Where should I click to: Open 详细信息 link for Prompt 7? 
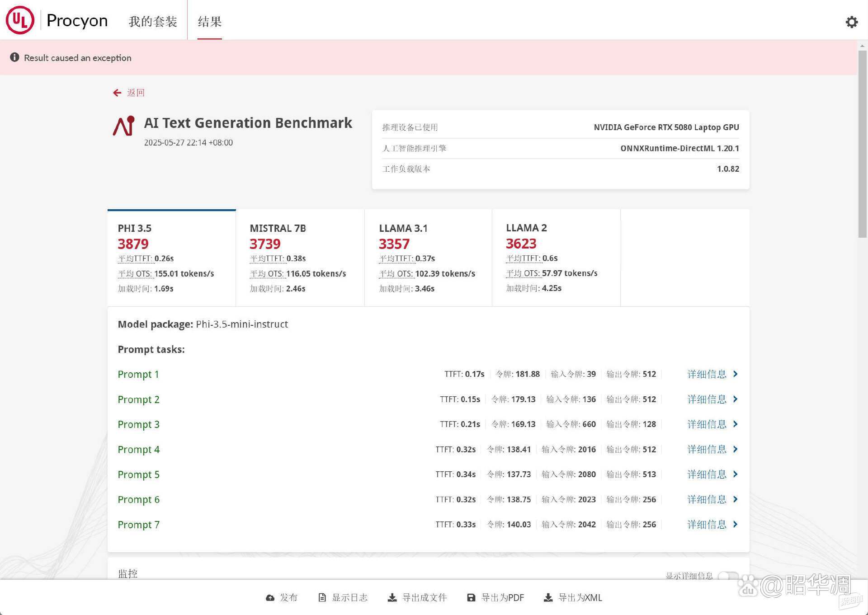point(707,524)
